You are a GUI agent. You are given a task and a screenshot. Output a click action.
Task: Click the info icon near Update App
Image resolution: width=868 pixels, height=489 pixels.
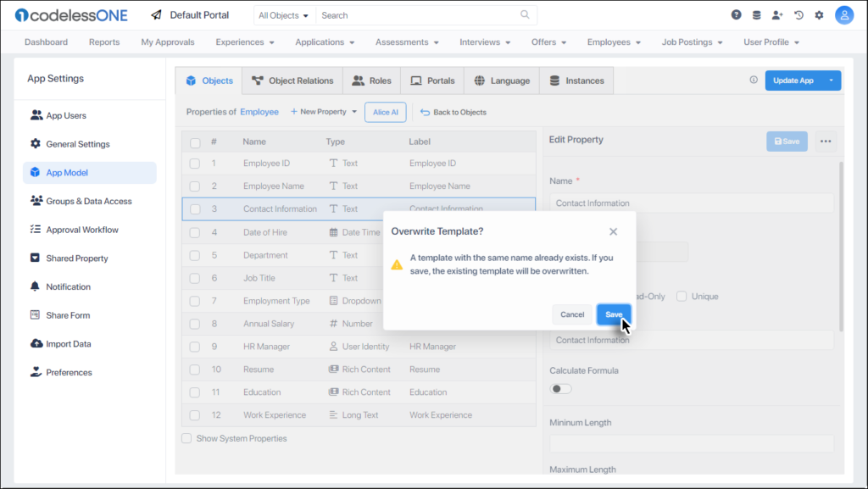point(754,80)
